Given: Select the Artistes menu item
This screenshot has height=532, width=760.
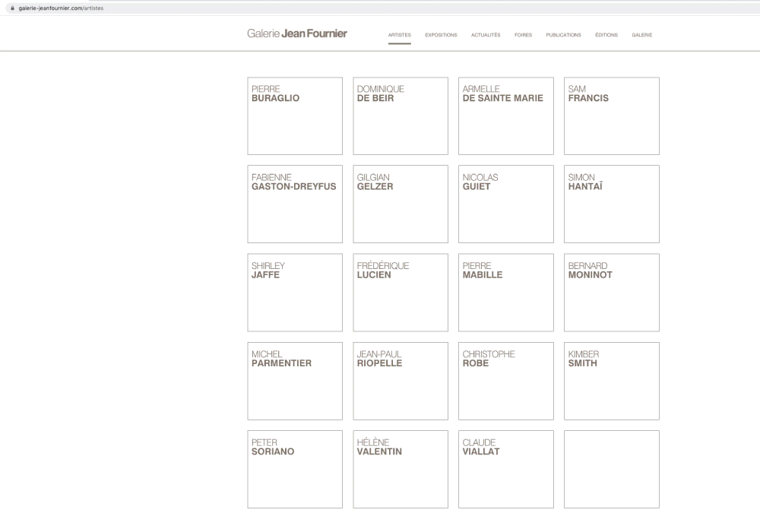Looking at the screenshot, I should [x=400, y=35].
